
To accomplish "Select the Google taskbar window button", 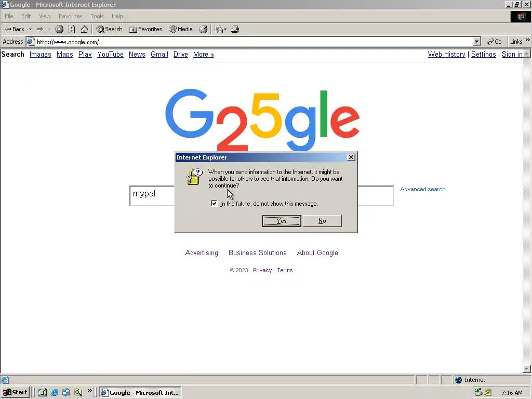I will (x=140, y=393).
